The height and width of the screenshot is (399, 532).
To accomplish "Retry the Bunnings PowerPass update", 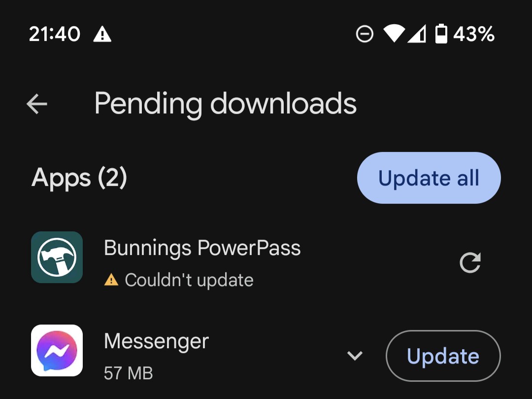I will click(470, 262).
